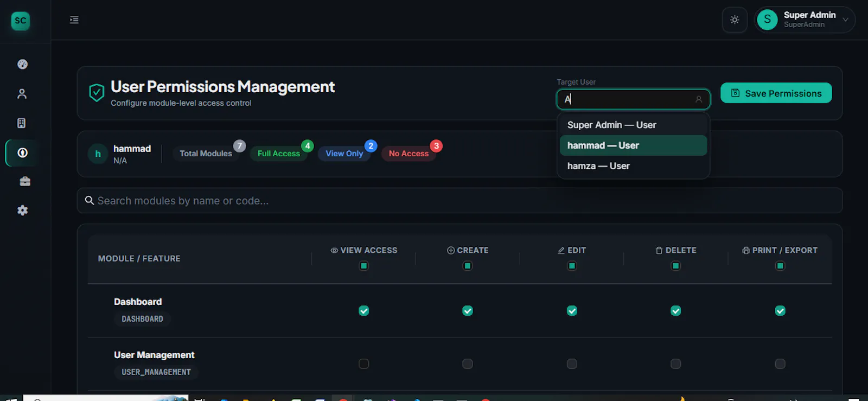
Task: Uncheck Delete permission for Dashboard row
Action: coord(675,311)
